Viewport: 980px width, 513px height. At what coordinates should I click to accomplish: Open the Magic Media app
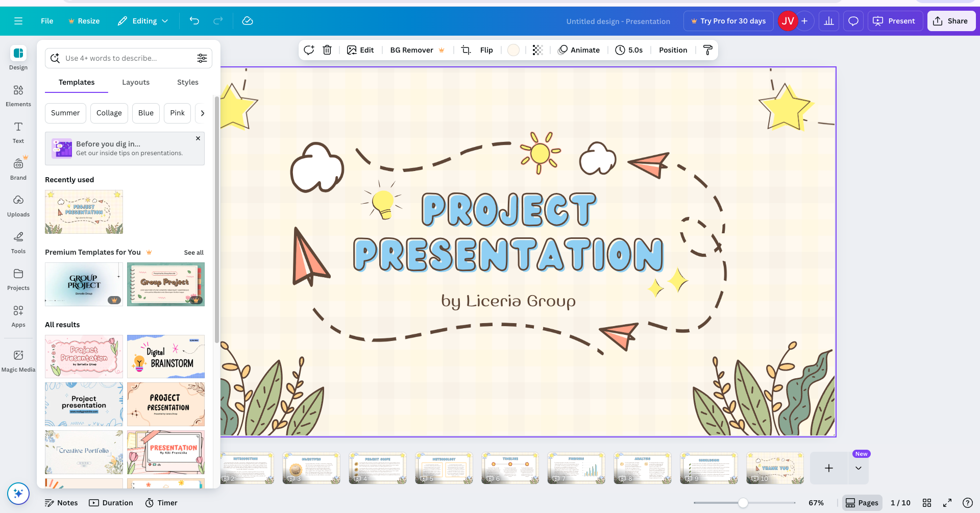pos(18,361)
